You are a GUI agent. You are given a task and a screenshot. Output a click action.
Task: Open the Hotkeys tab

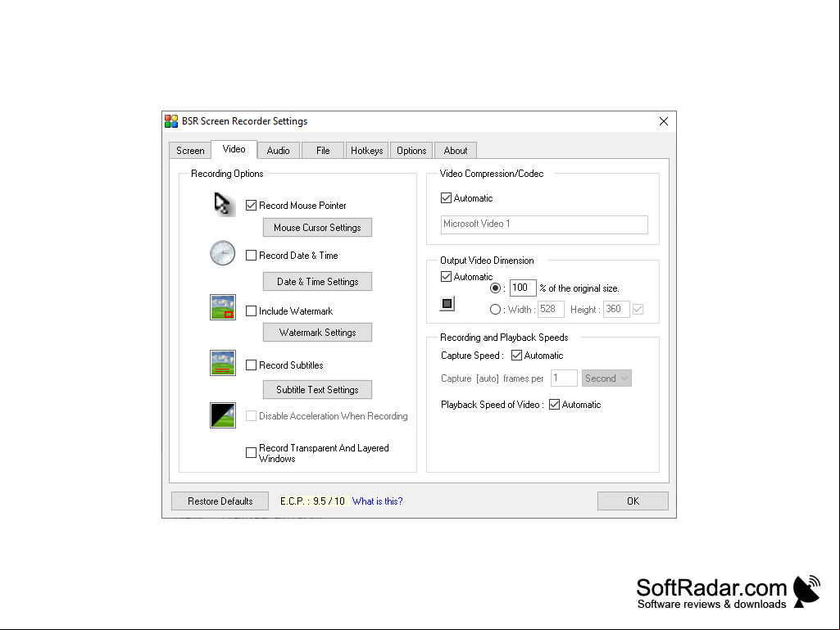tap(367, 151)
